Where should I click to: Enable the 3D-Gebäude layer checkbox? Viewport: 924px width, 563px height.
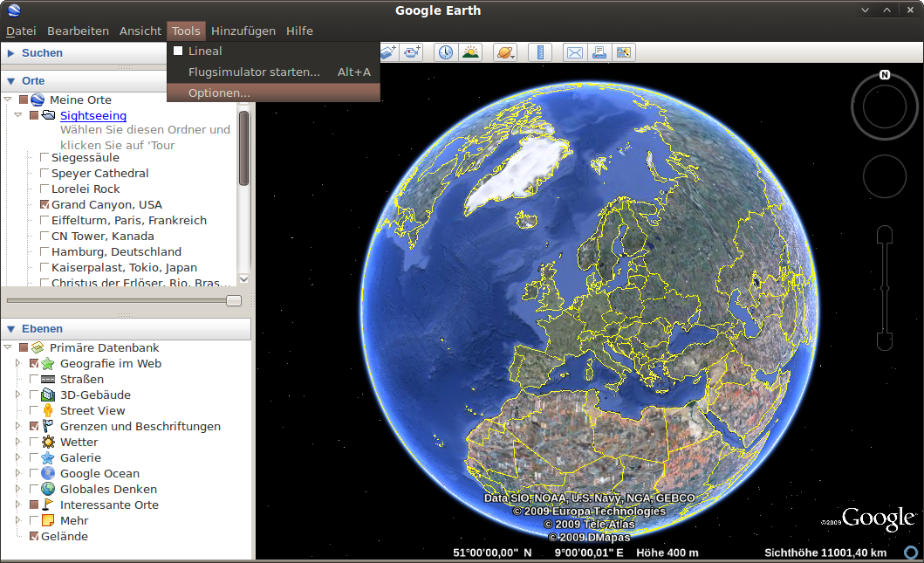[33, 395]
